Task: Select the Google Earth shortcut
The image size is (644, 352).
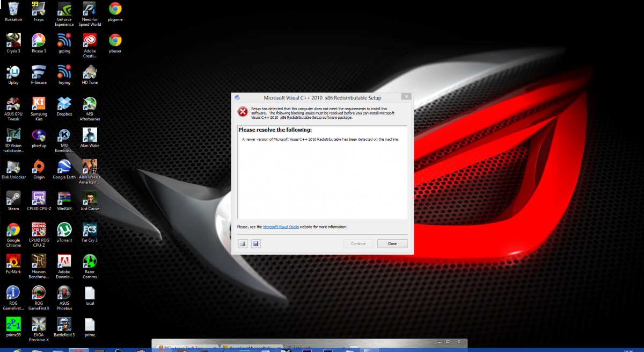Action: coord(64,170)
